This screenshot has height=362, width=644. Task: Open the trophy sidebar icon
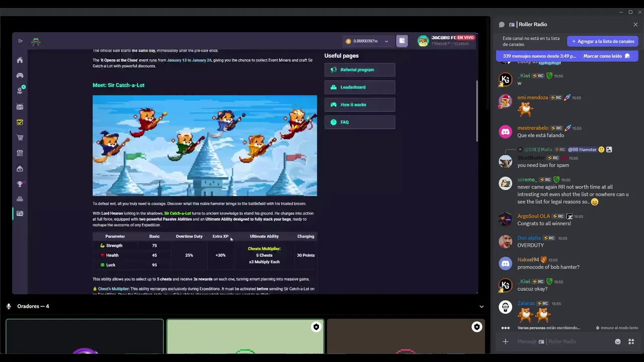pyautogui.click(x=20, y=184)
